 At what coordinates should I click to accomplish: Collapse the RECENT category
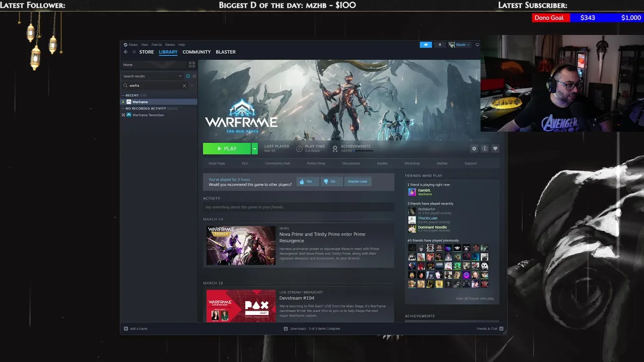click(123, 95)
